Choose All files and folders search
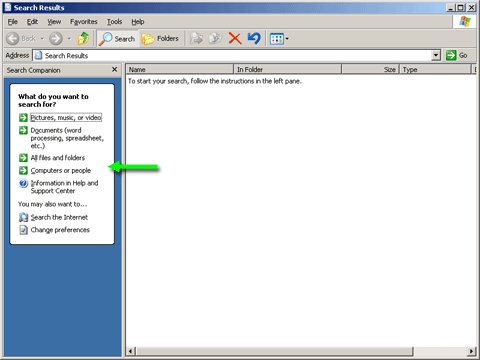Image resolution: width=480 pixels, height=360 pixels. 58,158
